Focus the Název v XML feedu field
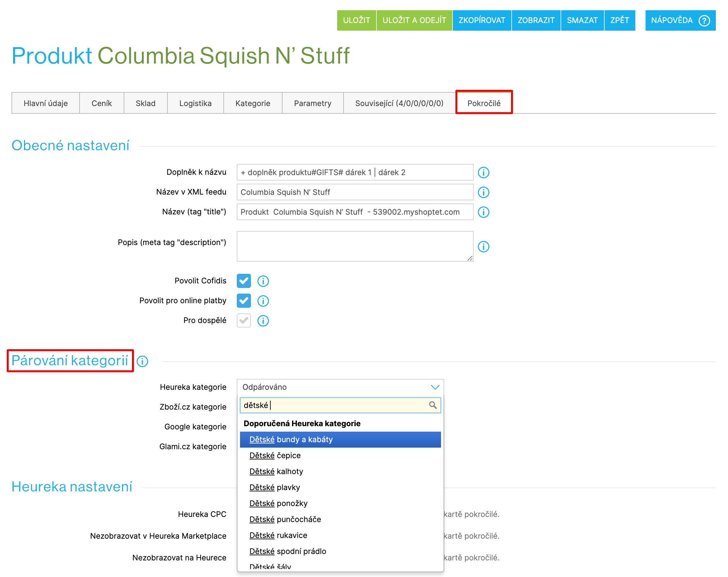728x577 pixels. coord(355,192)
